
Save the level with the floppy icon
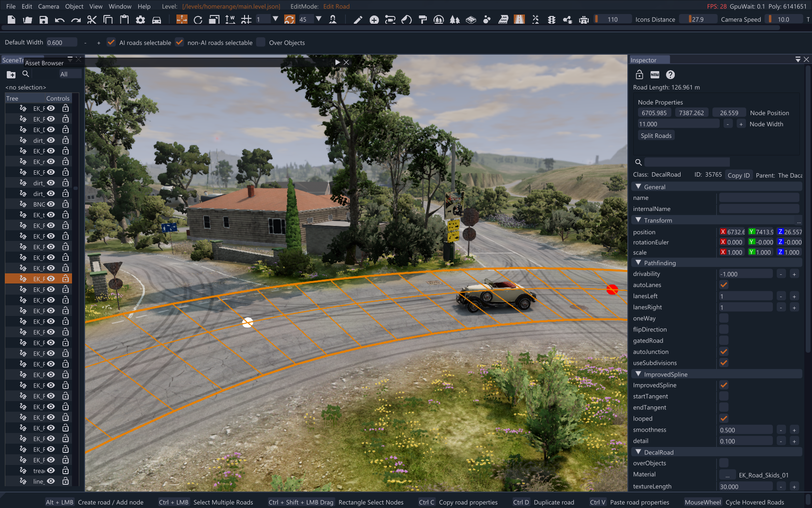pos(43,20)
